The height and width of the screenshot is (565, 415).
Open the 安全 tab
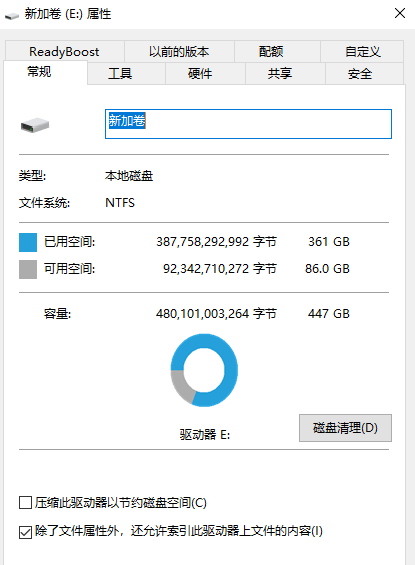(360, 74)
